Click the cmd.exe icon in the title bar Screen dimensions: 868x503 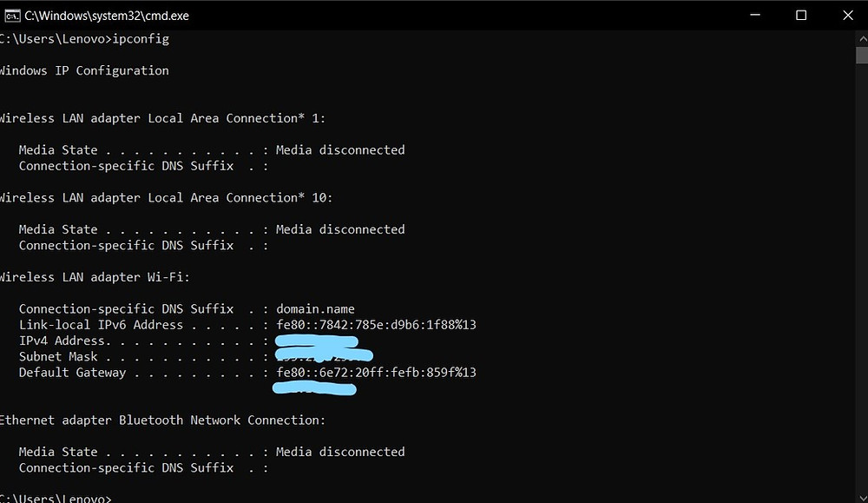(x=12, y=15)
